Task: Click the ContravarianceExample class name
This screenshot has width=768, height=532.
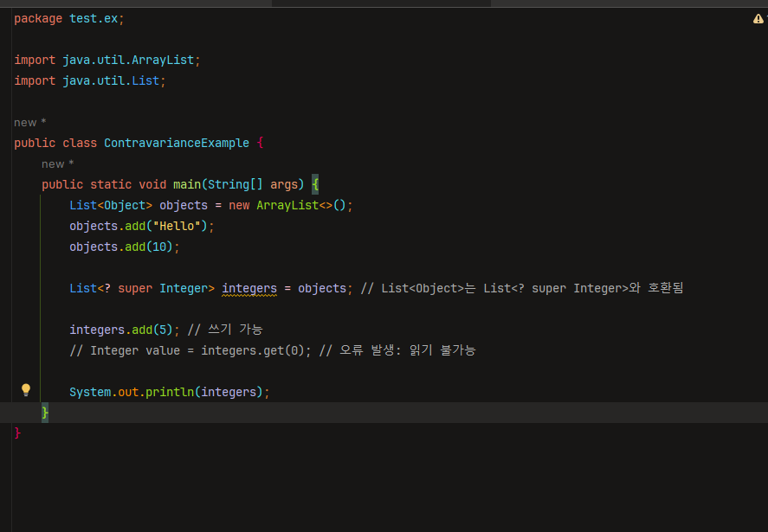Action: 176,143
